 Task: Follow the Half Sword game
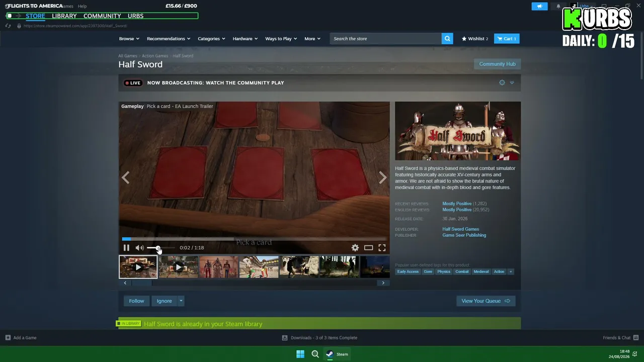tap(136, 301)
